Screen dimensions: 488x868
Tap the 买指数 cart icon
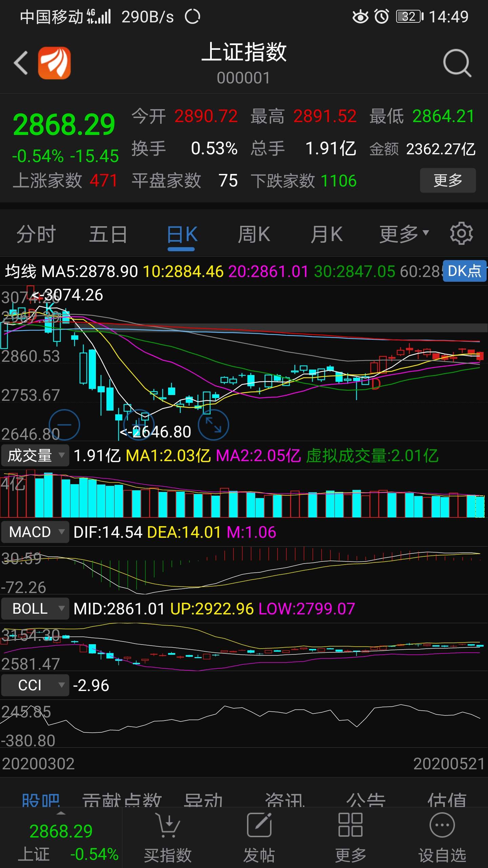pos(168,825)
